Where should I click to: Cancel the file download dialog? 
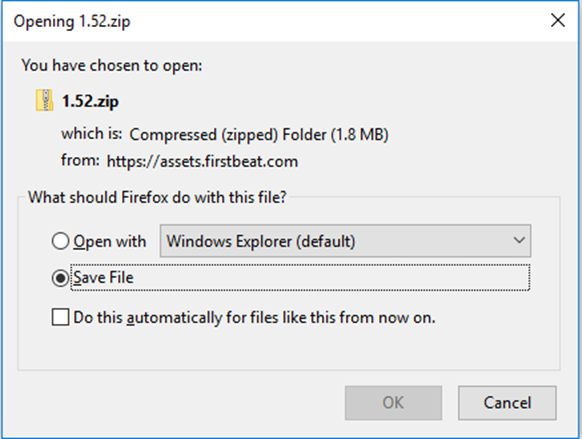tap(507, 403)
